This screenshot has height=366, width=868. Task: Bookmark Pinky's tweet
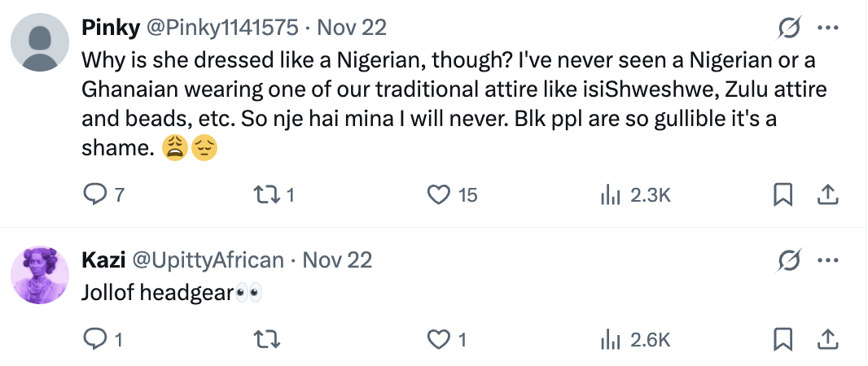783,194
